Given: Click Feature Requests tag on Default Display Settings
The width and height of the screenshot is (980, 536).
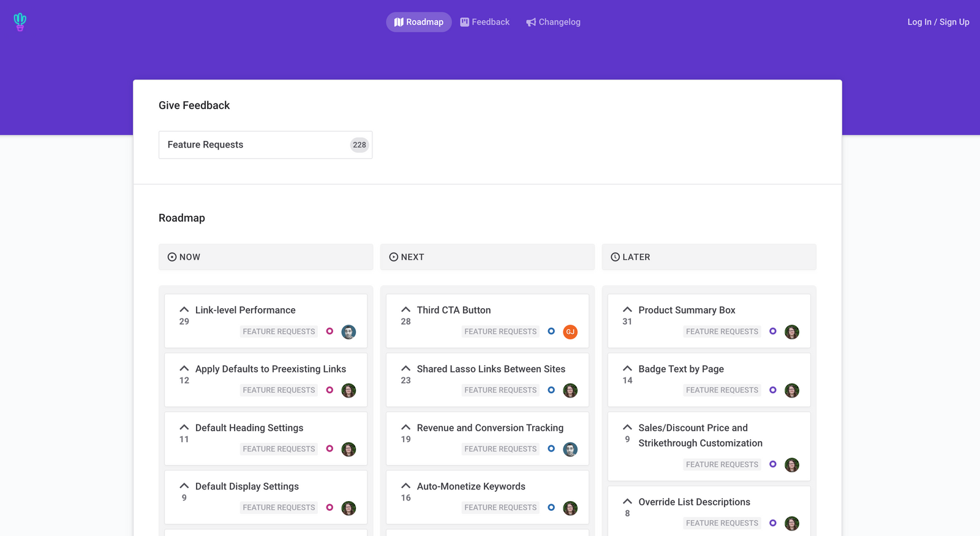Looking at the screenshot, I should tap(279, 507).
